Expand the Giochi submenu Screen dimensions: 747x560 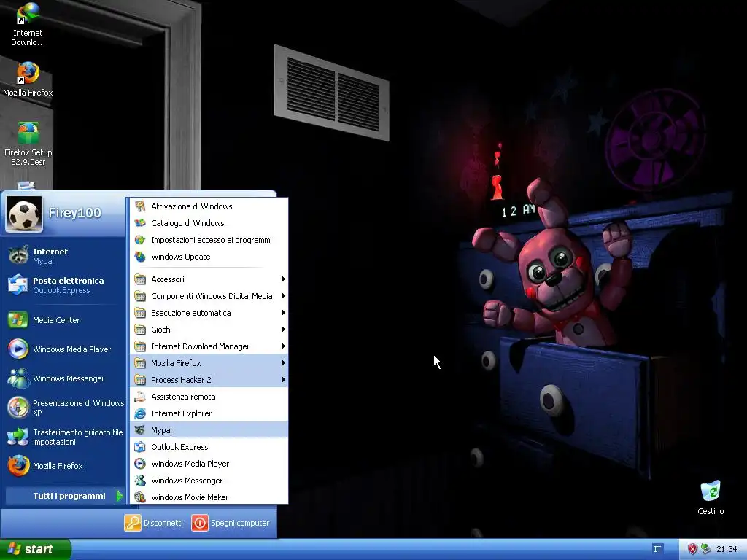(209, 330)
